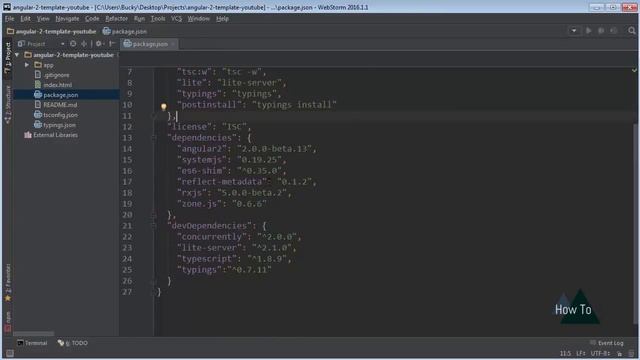Collapse the angular-2-template-youtube root folder
The image size is (640, 360).
pyautogui.click(x=17, y=55)
